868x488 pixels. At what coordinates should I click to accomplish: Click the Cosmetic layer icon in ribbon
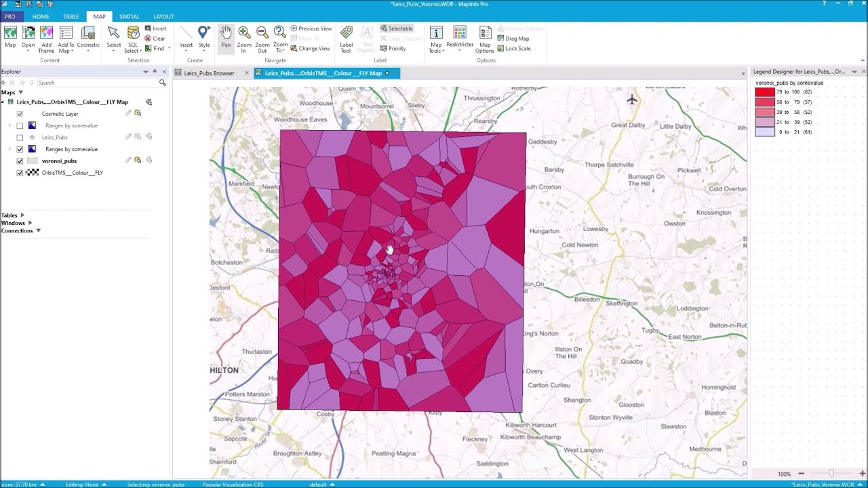(88, 37)
